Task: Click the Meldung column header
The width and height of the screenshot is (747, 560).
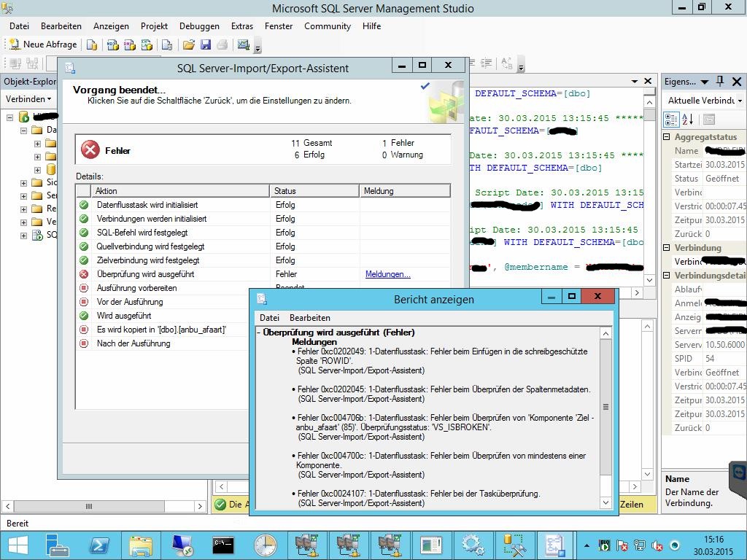Action: 404,191
